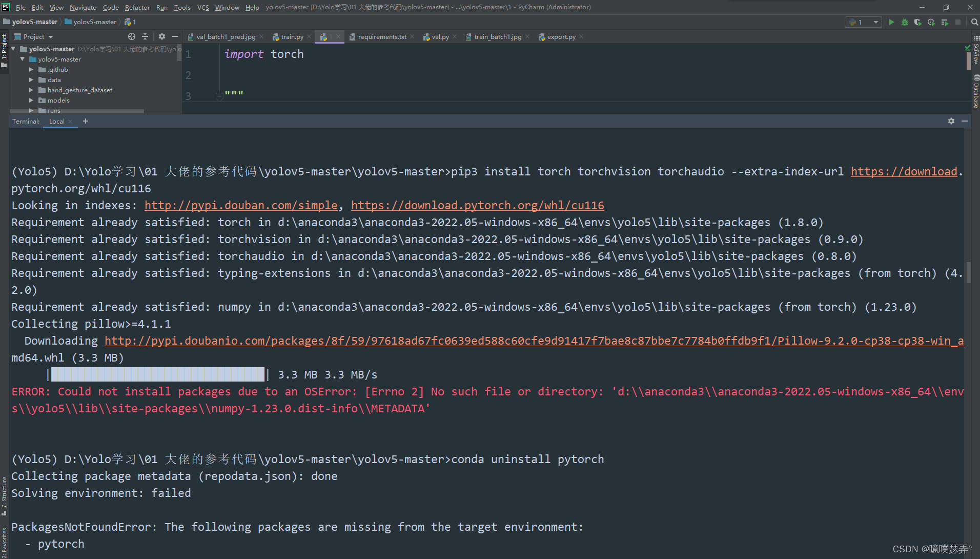
Task: Close the export.py tab
Action: click(x=581, y=36)
